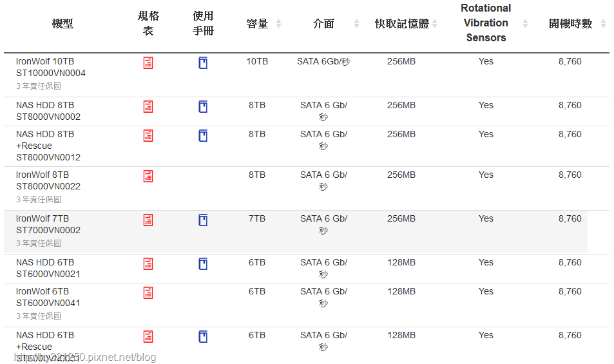614x364 pixels.
Task: Select model name IronWolf 10TB ST10000VN0004
Action: (x=50, y=67)
